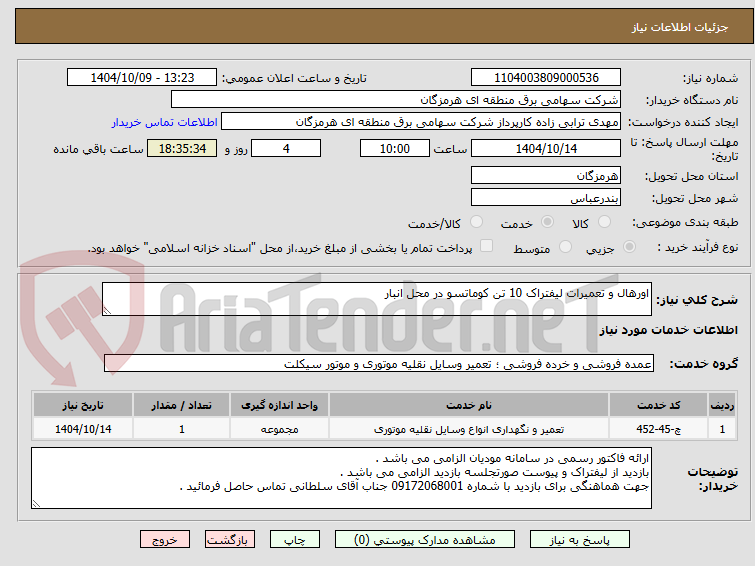
Task: Click the delivery city بندرعباس field
Action: [x=546, y=197]
